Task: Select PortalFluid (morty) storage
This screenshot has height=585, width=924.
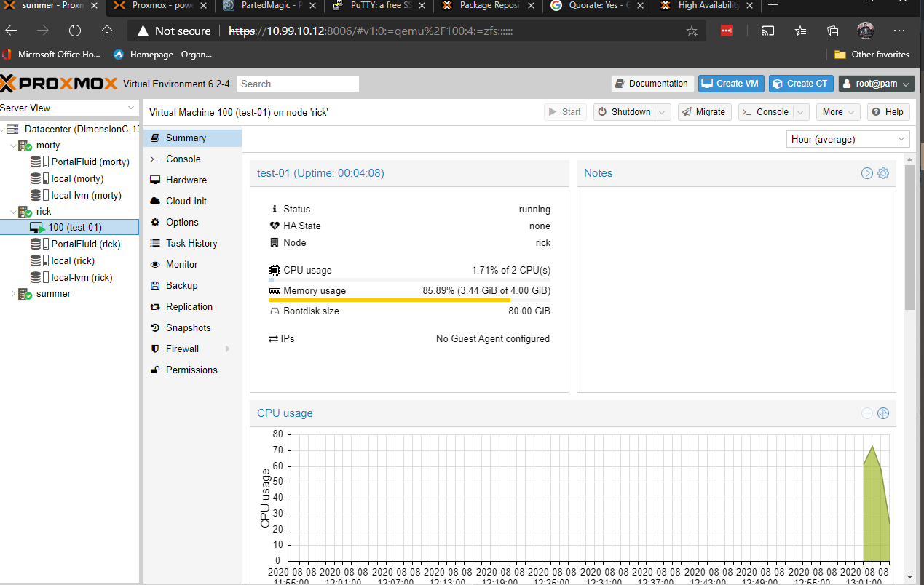Action: click(90, 162)
